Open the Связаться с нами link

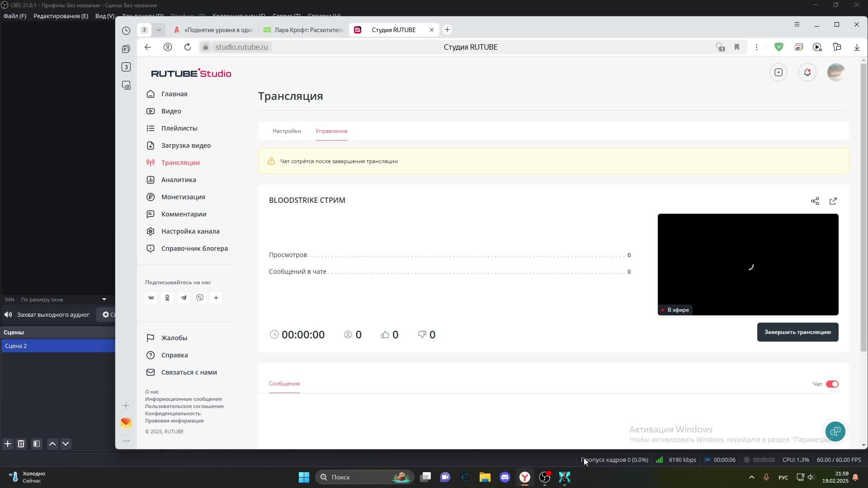(189, 372)
